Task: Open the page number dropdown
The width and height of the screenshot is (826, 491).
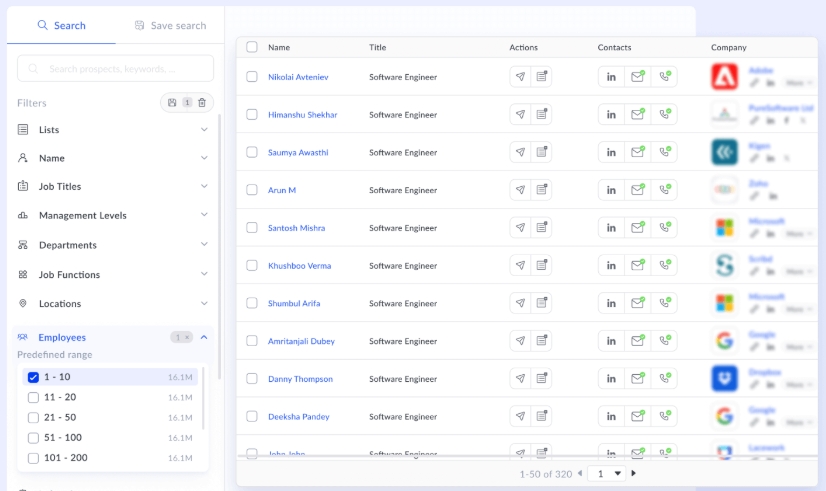Action: click(606, 474)
